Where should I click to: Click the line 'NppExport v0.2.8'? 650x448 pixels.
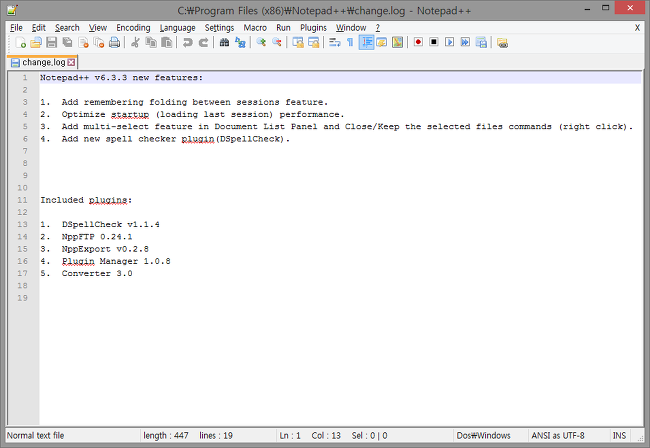(105, 249)
